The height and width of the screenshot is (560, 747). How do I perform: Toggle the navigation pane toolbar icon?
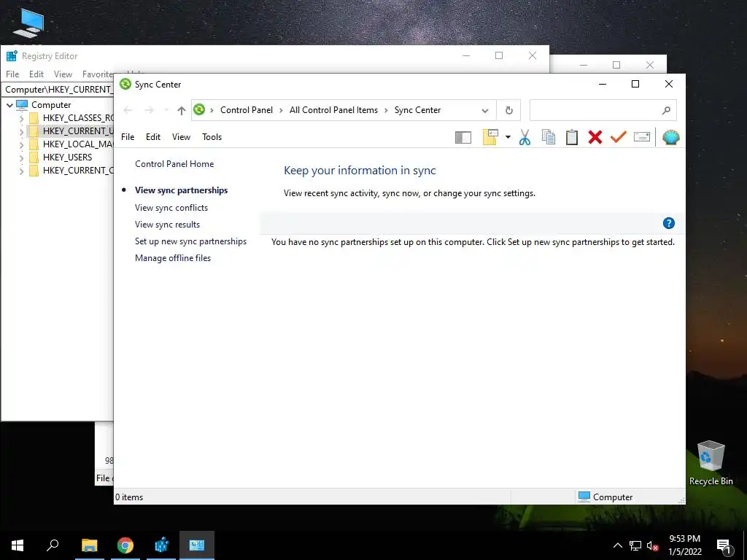click(x=463, y=138)
